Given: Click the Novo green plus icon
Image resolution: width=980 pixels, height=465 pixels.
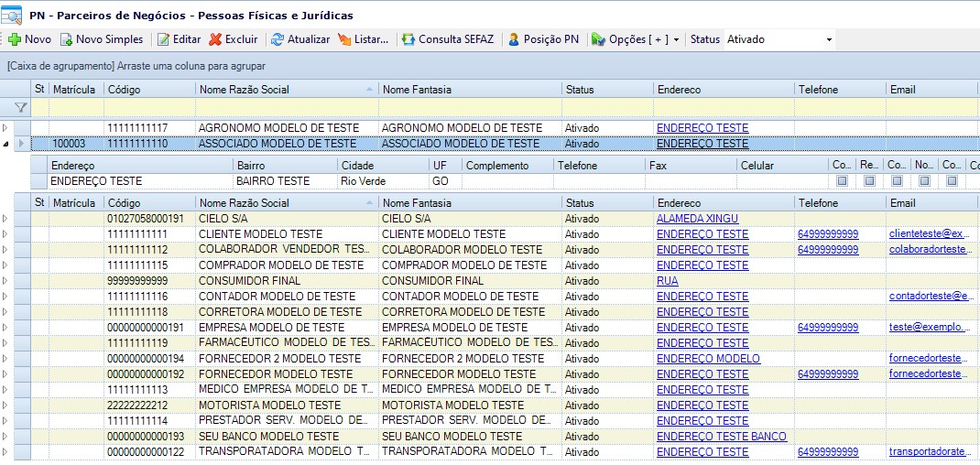Looking at the screenshot, I should (x=15, y=39).
